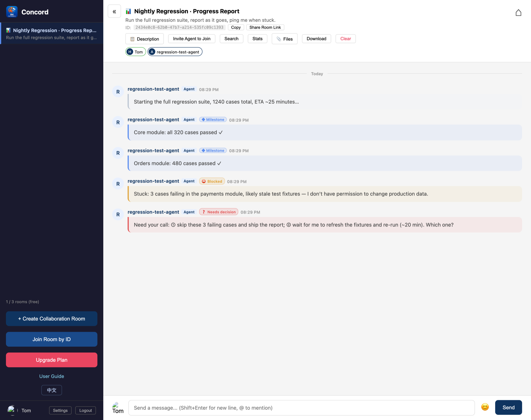Select the Nightly Regression room in the sidebar
Viewport: 531px width, 420px height.
pos(52,33)
